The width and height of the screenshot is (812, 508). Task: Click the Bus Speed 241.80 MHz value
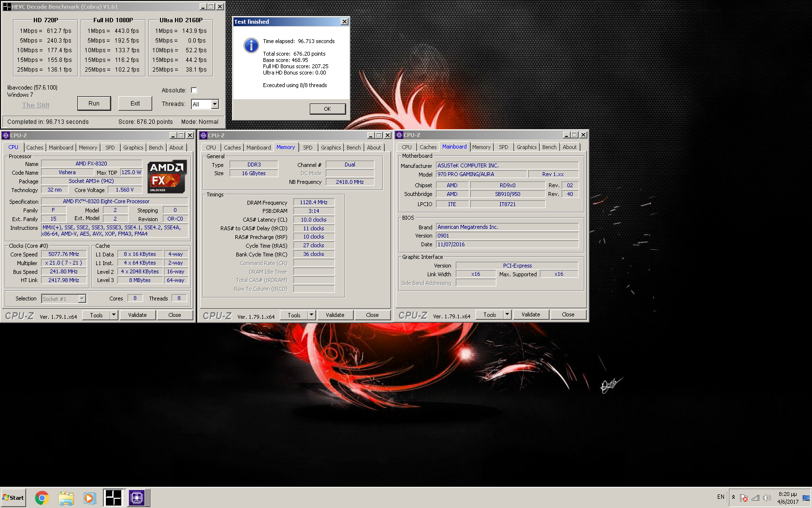point(64,272)
